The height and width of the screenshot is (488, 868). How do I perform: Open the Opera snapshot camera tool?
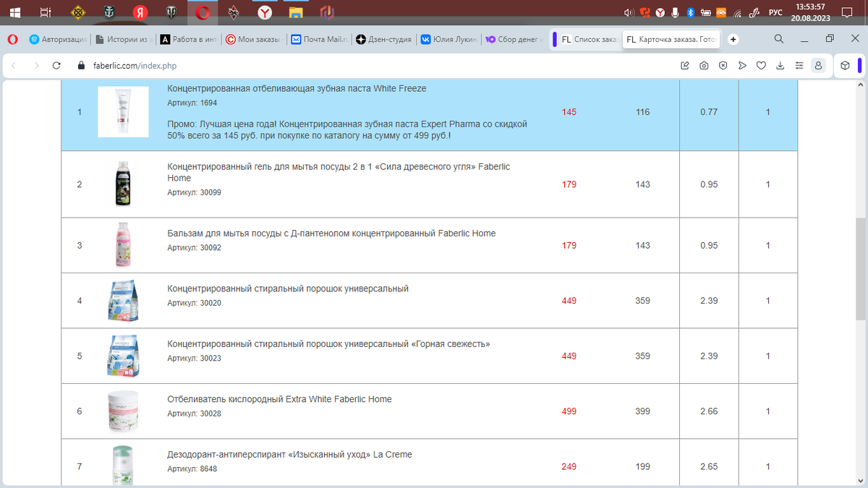(x=704, y=66)
